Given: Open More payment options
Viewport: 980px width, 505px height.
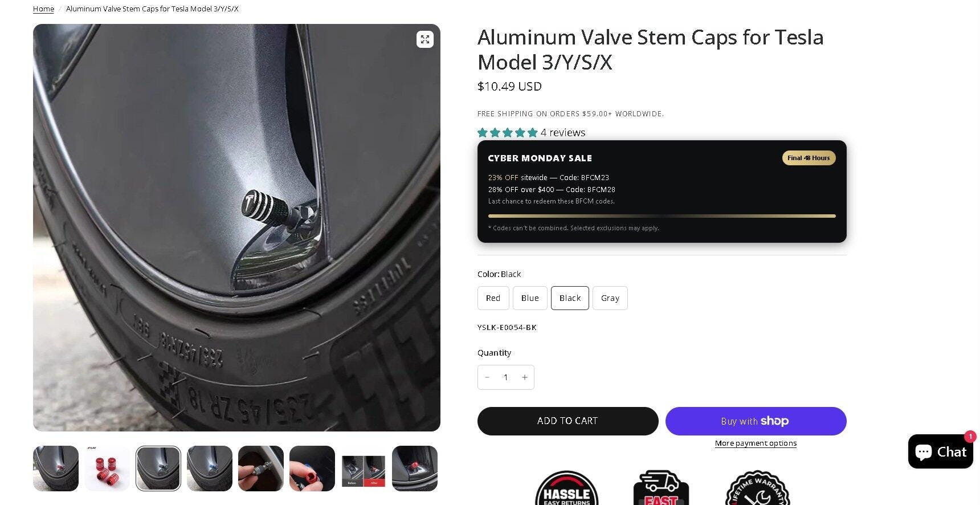Looking at the screenshot, I should pos(756,443).
